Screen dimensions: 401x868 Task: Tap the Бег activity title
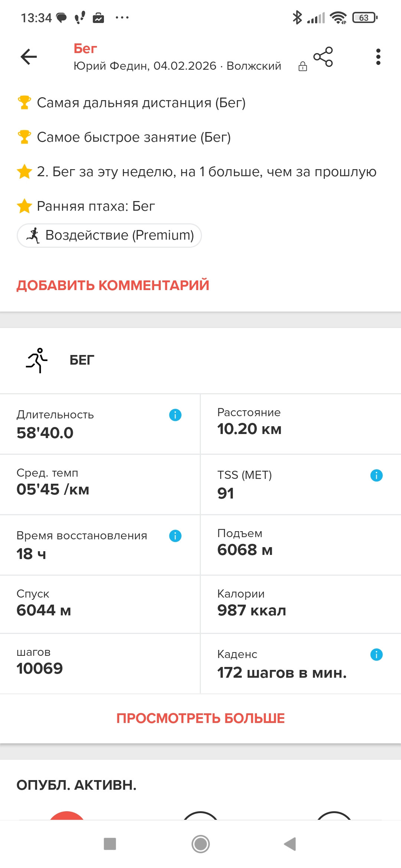click(85, 49)
